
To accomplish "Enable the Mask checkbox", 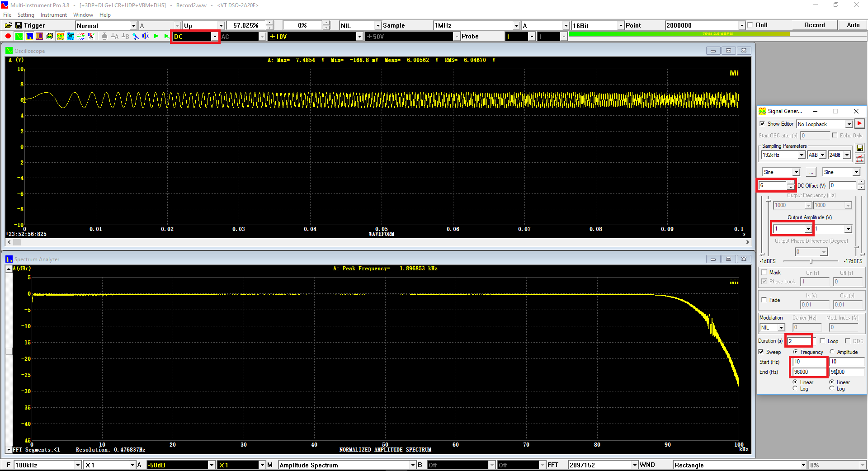I will click(764, 272).
